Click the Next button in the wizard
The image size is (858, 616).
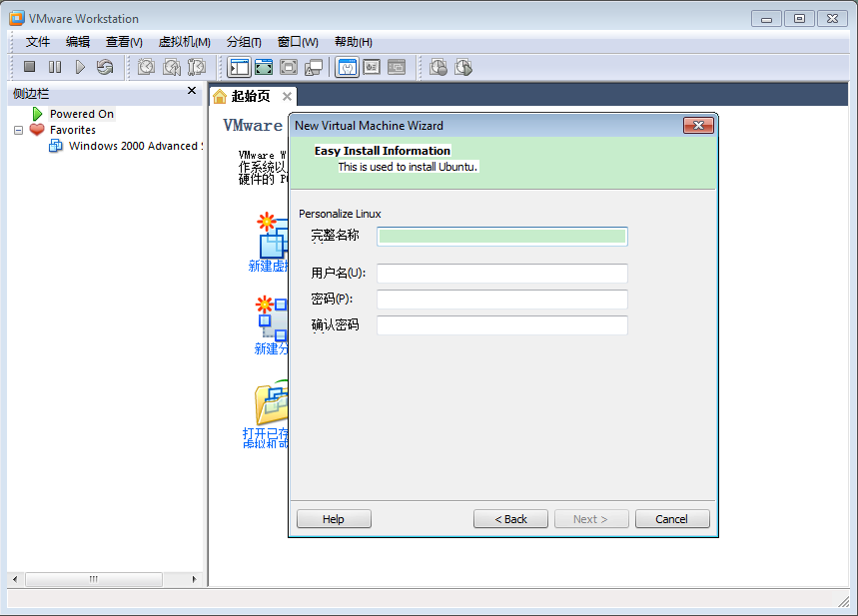point(591,518)
